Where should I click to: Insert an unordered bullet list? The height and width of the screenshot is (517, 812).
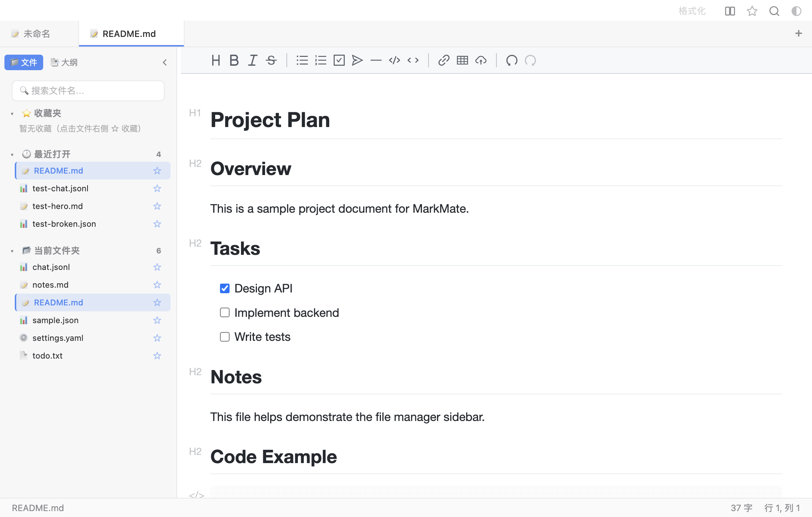[x=302, y=60]
